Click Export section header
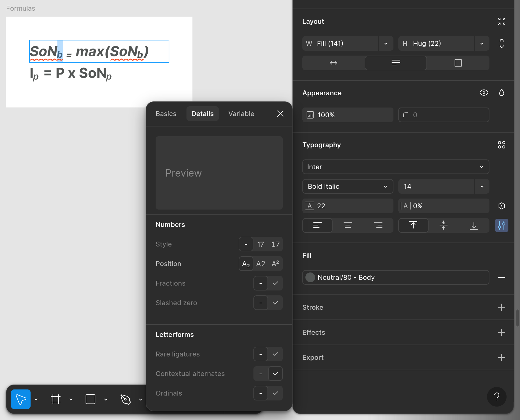The width and height of the screenshot is (520, 420). tap(313, 357)
